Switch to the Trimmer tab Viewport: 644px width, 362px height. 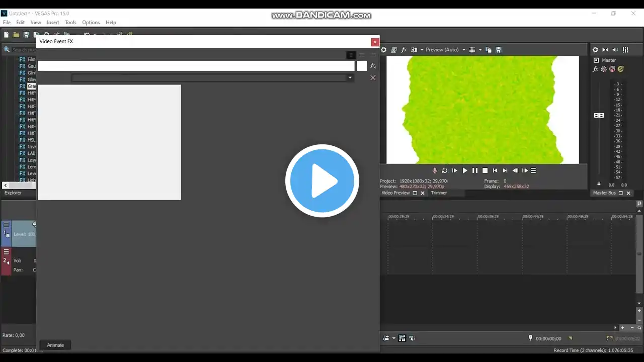tap(439, 193)
